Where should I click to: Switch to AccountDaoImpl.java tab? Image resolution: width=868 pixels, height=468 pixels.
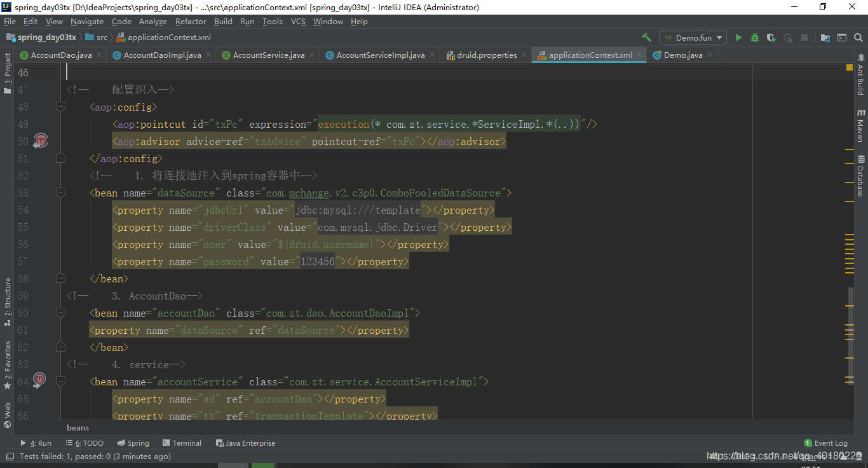pyautogui.click(x=162, y=55)
